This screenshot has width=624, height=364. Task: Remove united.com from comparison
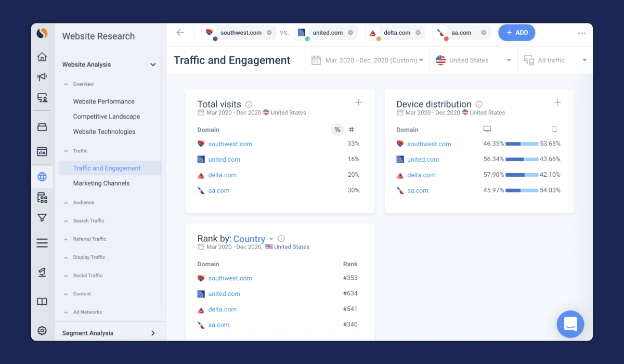click(x=350, y=33)
